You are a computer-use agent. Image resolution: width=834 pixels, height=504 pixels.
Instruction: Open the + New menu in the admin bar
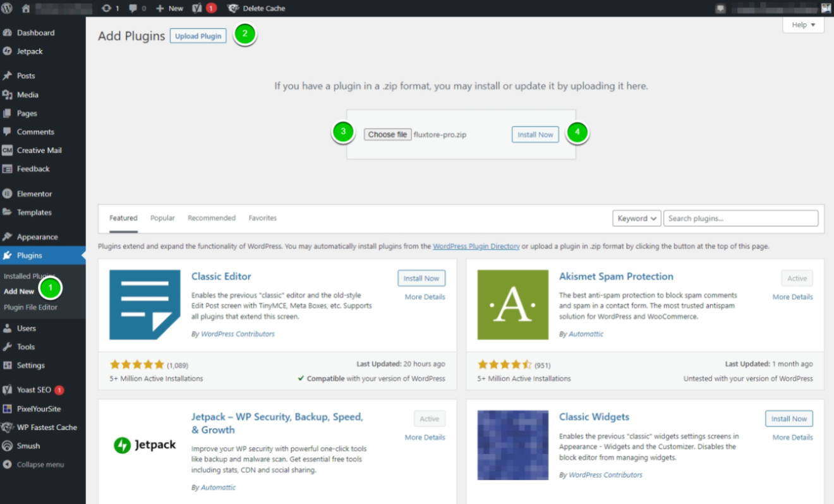point(169,8)
